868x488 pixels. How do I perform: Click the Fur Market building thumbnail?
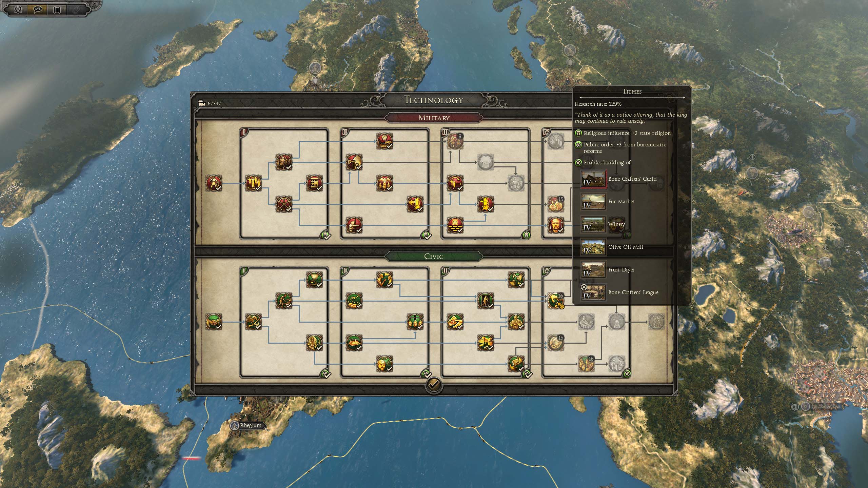(x=593, y=202)
